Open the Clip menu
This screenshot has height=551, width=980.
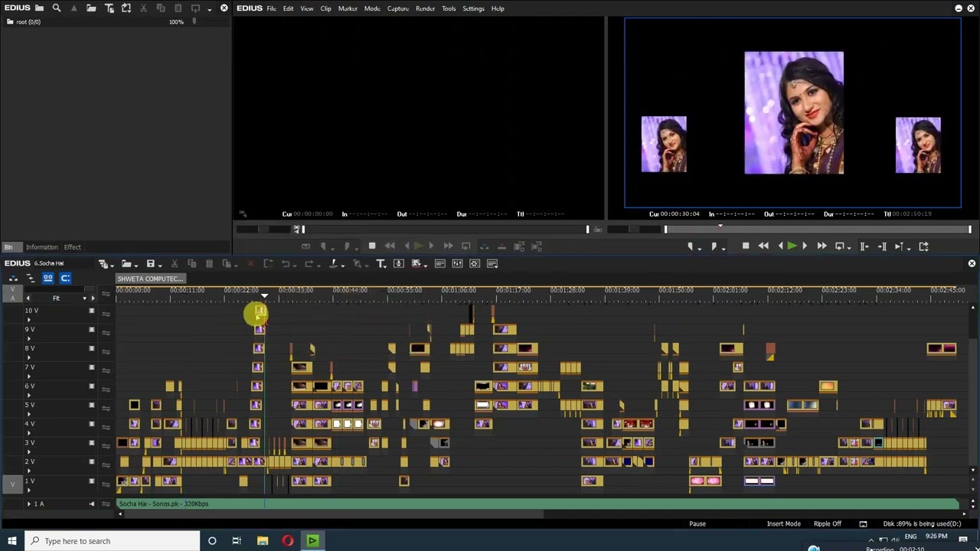[325, 8]
